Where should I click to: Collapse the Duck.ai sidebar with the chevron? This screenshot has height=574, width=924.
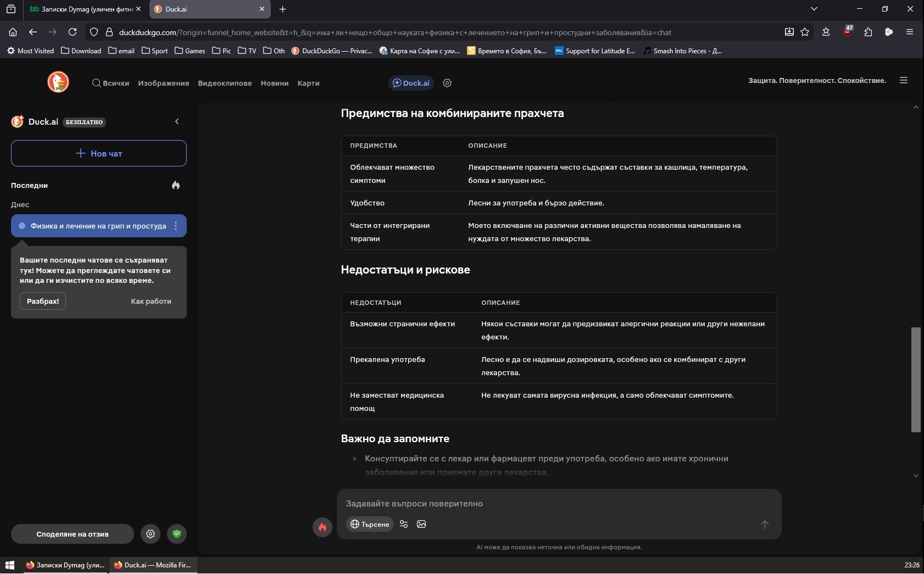177,121
